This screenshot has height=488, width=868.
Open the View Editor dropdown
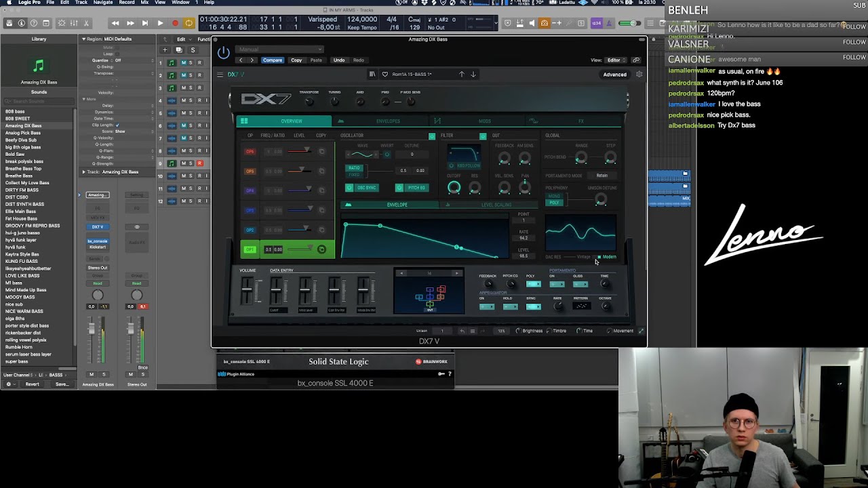pyautogui.click(x=614, y=60)
